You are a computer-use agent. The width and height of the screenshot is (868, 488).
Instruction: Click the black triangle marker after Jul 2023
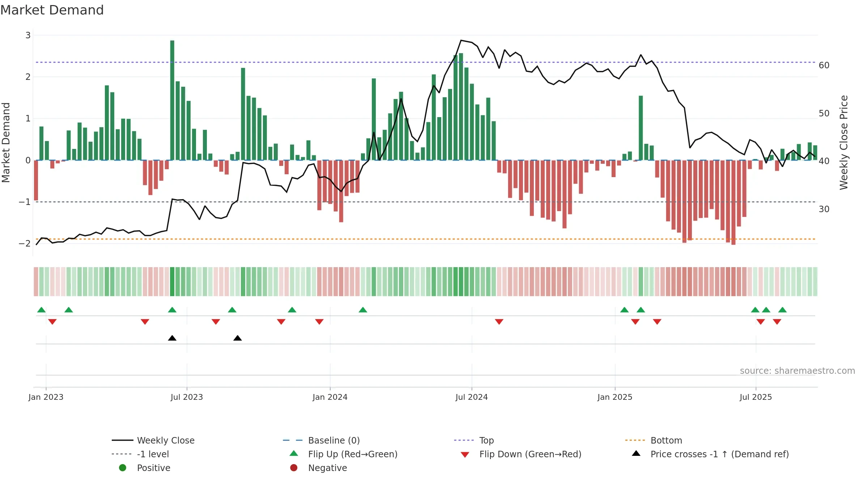(238, 338)
